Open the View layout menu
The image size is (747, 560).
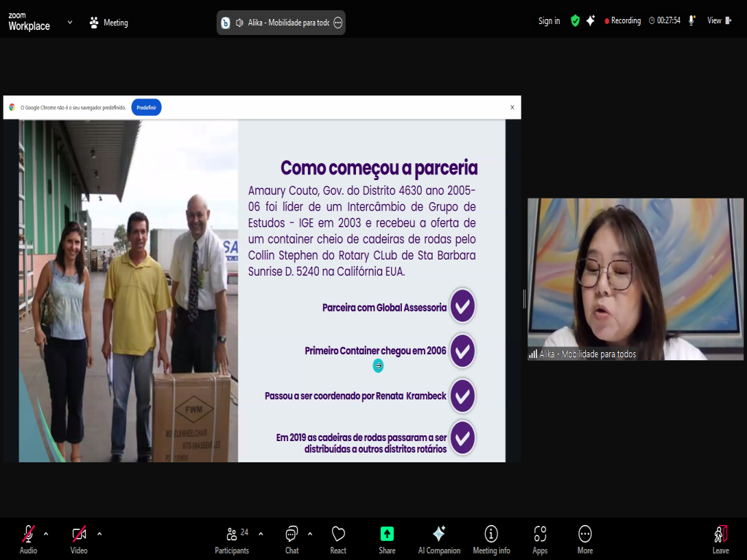coord(719,21)
